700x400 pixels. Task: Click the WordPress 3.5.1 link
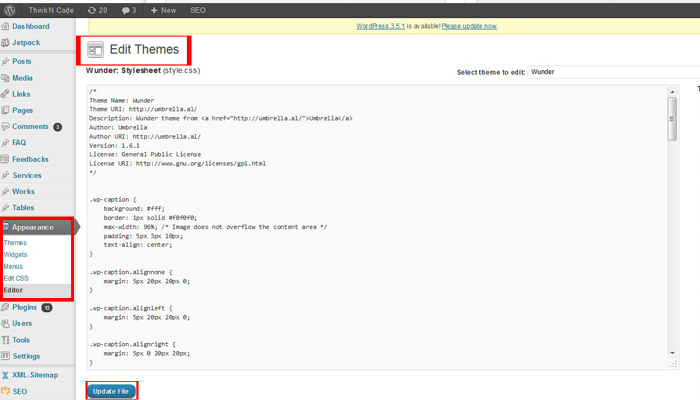tap(380, 26)
